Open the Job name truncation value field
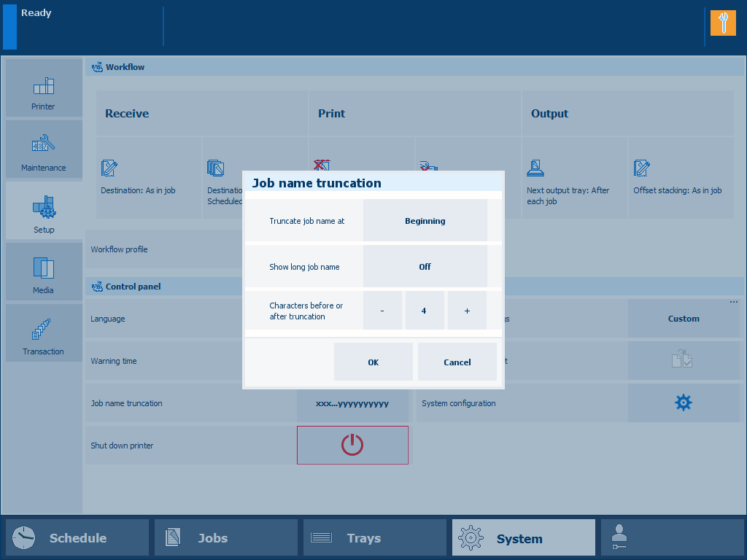 (352, 403)
